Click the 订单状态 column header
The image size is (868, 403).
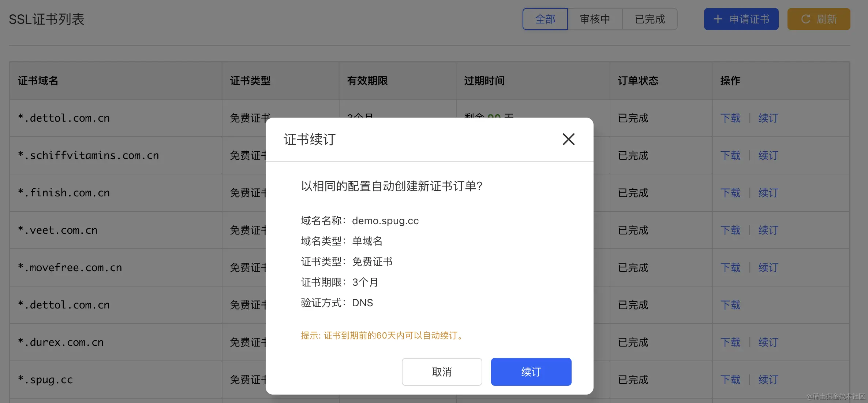[x=638, y=81]
